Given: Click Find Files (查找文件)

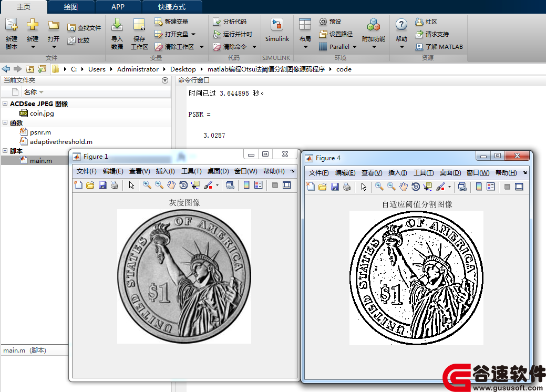Looking at the screenshot, I should click(x=84, y=28).
